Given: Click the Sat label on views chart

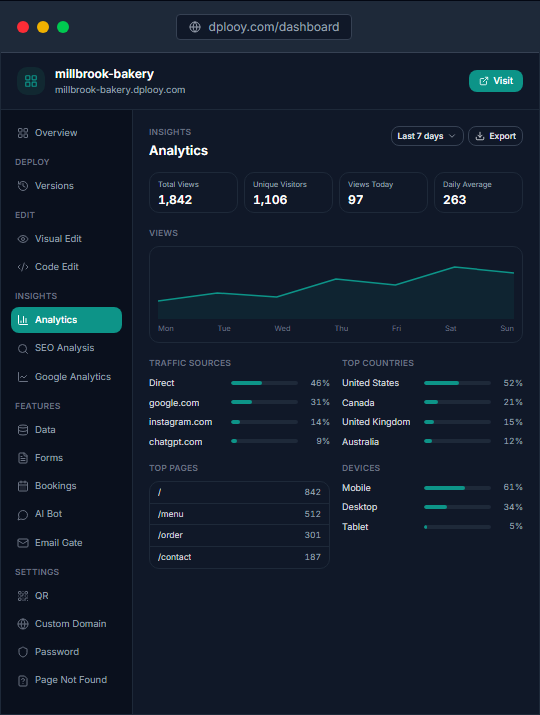Looking at the screenshot, I should [451, 328].
